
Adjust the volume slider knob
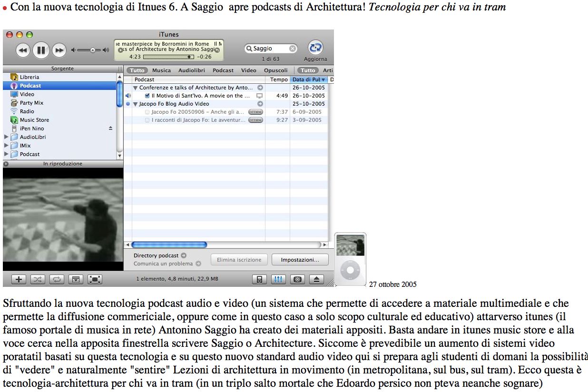tap(93, 50)
